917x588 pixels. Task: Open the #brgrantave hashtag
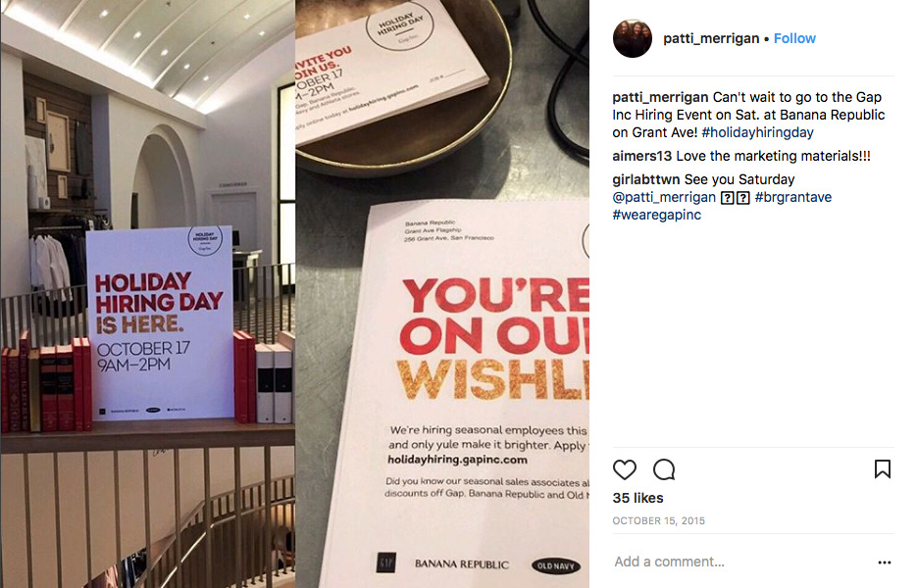[793, 198]
